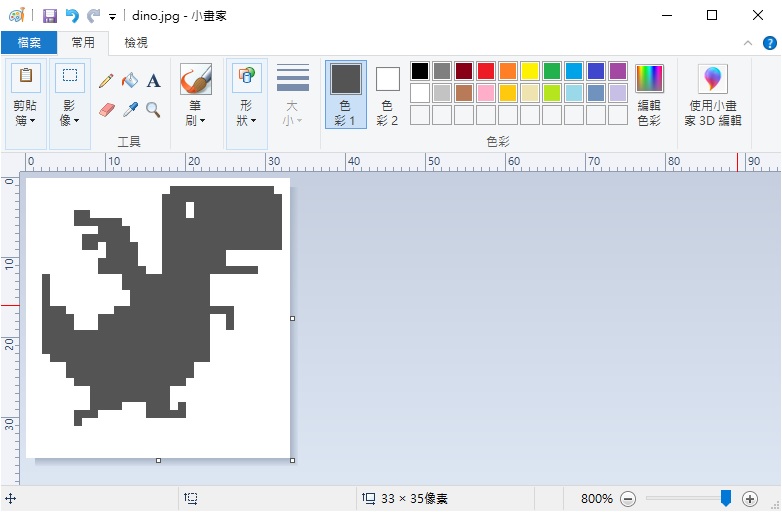Open the File (檔案) menu
782x512 pixels.
pyautogui.click(x=29, y=43)
